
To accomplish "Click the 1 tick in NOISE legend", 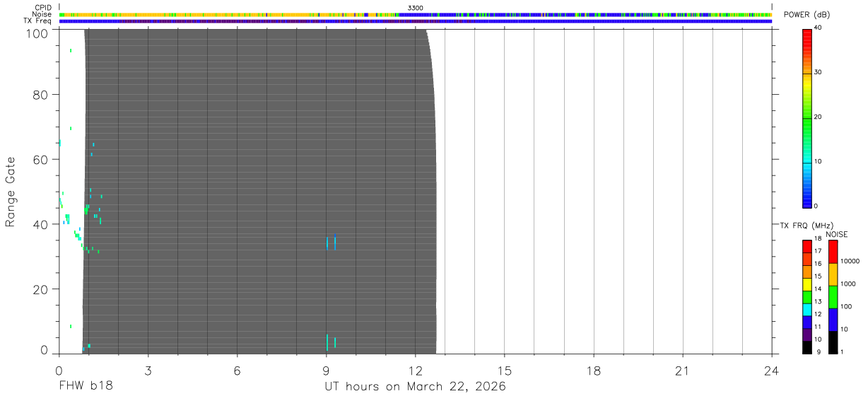I will click(843, 351).
